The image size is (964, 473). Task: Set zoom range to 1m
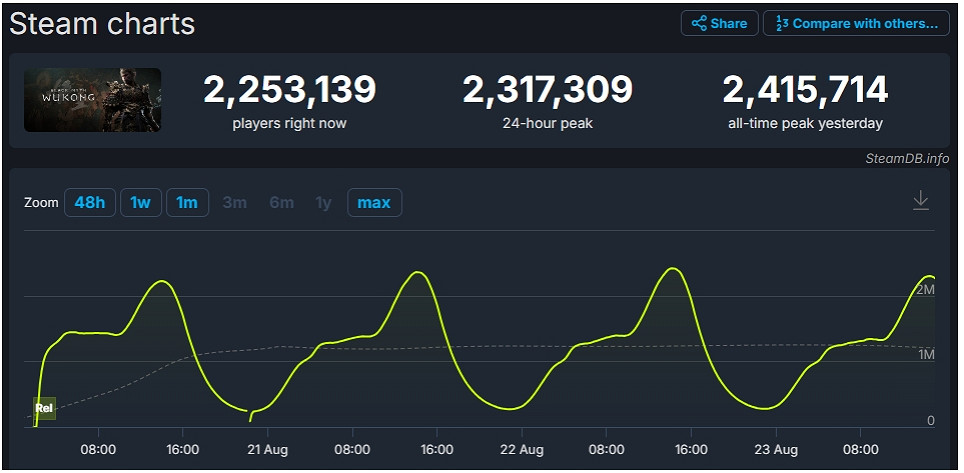click(187, 203)
